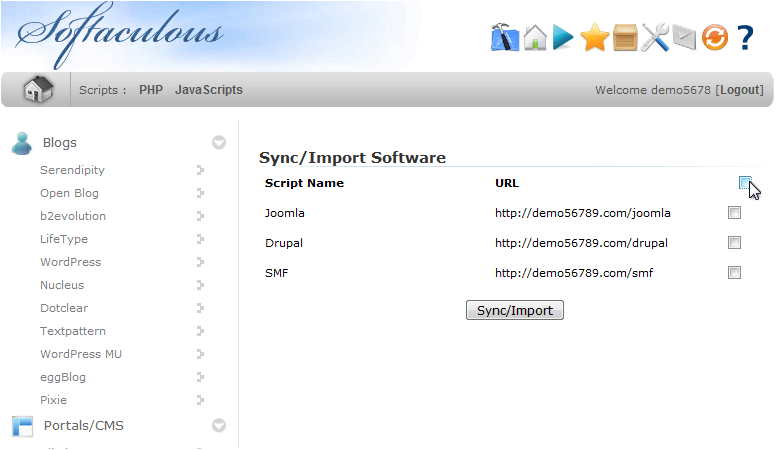Click the Sync/Import button
Image resolution: width=776 pixels, height=450 pixels.
point(515,310)
